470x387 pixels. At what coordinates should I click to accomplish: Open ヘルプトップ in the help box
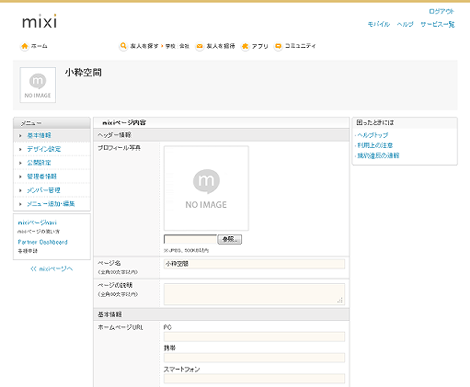coord(373,135)
